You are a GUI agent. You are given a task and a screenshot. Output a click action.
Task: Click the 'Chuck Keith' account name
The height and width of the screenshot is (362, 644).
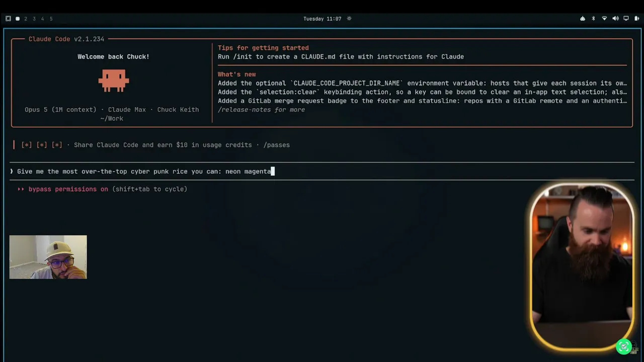pos(178,110)
